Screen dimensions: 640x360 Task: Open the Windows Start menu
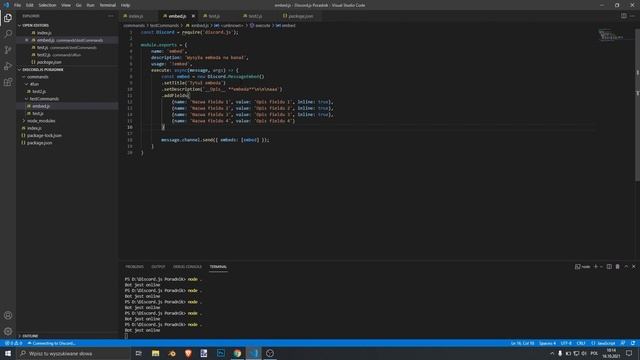click(x=8, y=353)
